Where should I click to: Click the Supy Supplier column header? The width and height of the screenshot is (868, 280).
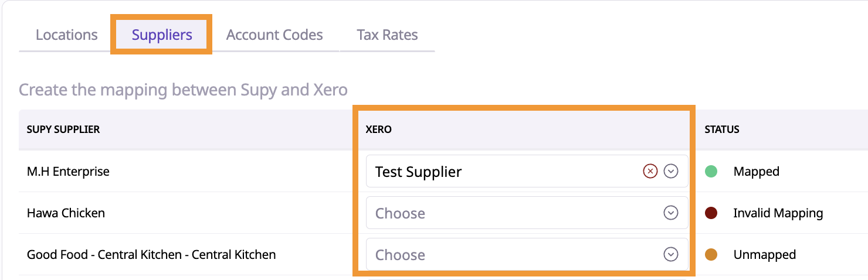[63, 129]
